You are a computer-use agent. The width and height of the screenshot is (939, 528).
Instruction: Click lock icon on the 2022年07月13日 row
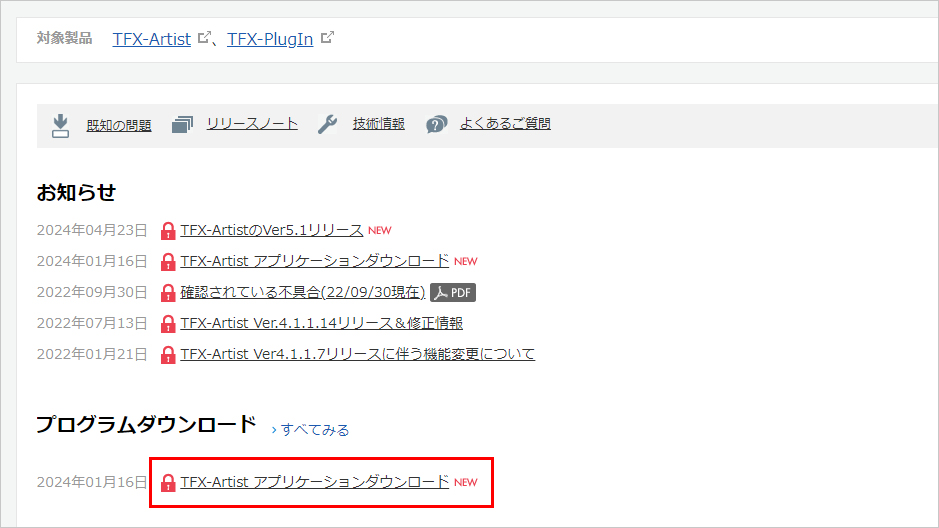(x=168, y=324)
